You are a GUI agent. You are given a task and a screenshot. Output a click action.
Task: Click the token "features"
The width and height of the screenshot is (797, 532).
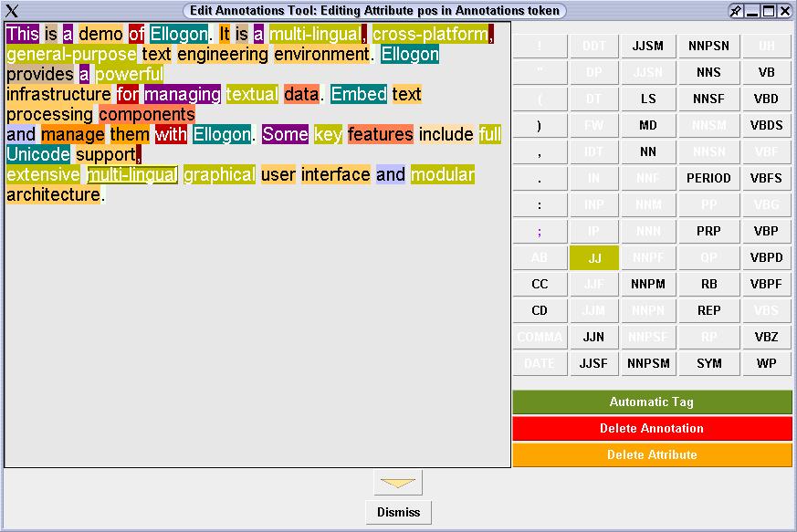(x=381, y=134)
